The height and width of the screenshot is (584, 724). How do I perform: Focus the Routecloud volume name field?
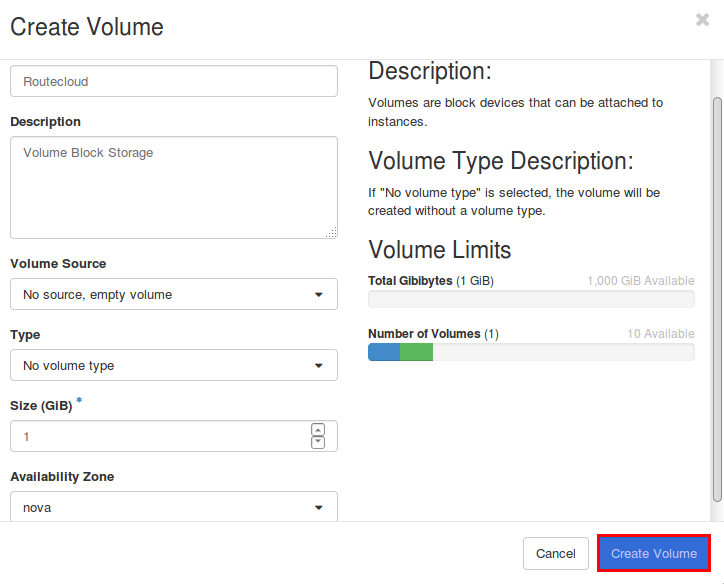174,81
